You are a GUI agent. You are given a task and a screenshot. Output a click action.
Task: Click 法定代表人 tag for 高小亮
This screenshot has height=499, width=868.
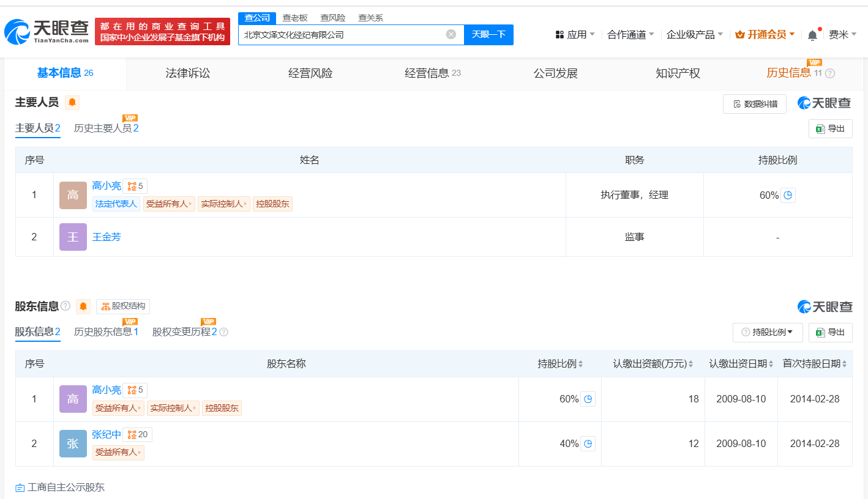coord(116,204)
